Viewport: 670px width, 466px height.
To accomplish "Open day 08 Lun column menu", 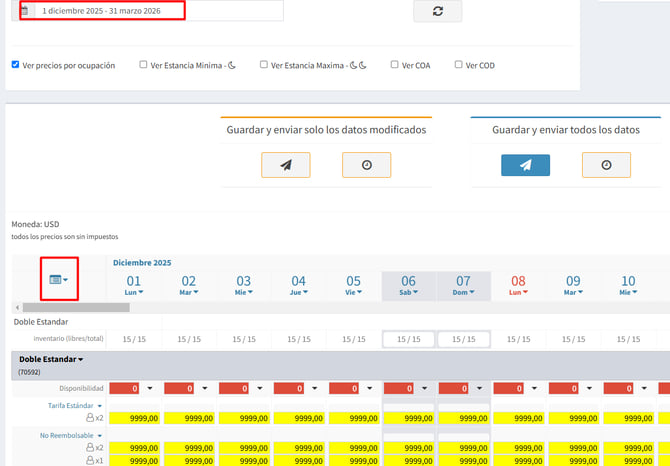I will click(x=518, y=292).
